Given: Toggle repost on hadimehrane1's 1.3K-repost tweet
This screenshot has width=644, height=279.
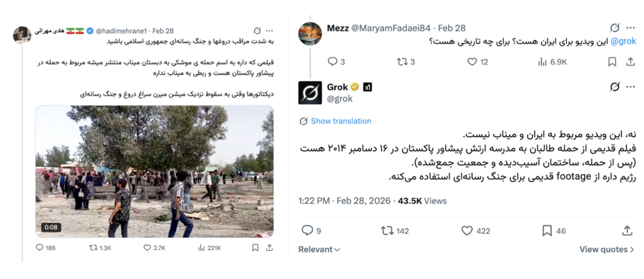Looking at the screenshot, I should [x=93, y=247].
